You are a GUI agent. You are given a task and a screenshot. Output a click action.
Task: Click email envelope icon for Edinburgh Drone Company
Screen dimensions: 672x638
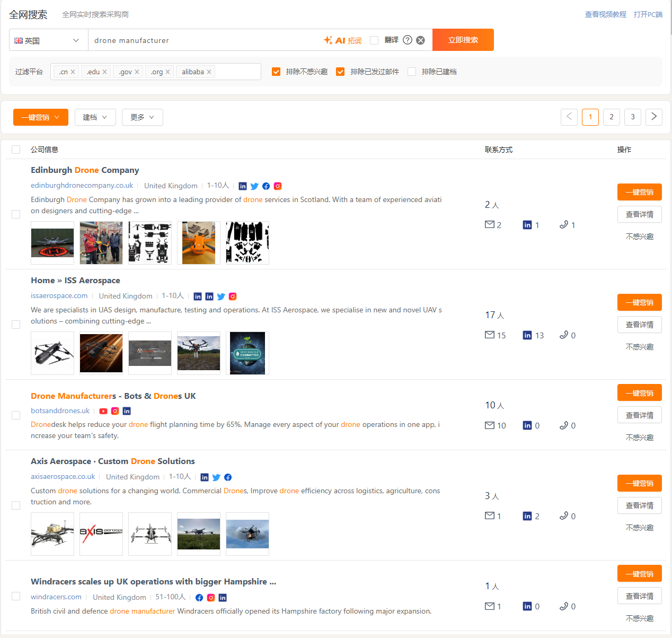click(x=490, y=224)
